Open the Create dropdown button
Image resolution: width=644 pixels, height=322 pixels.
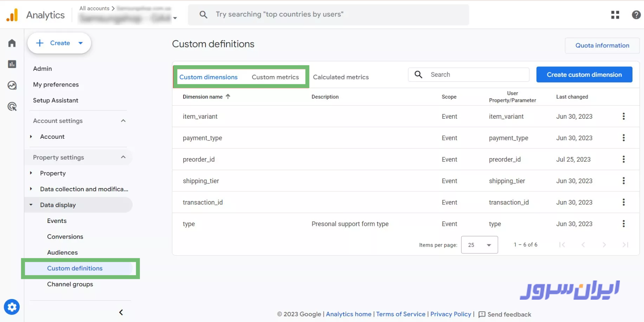tap(59, 43)
